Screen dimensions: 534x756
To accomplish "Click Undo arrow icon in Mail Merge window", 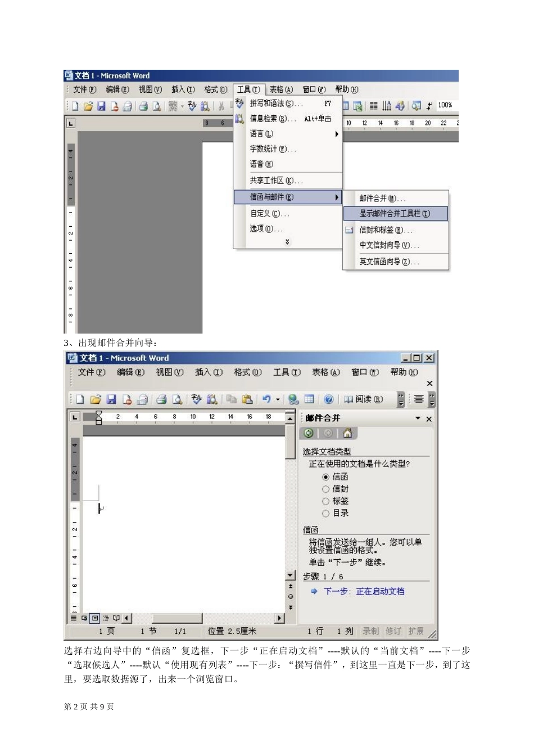I will point(266,399).
